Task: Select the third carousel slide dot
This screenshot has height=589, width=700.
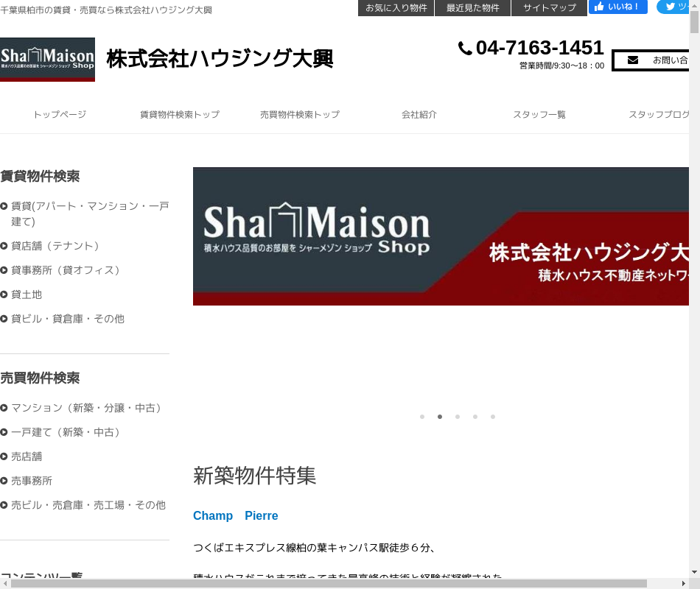Action: click(x=458, y=417)
